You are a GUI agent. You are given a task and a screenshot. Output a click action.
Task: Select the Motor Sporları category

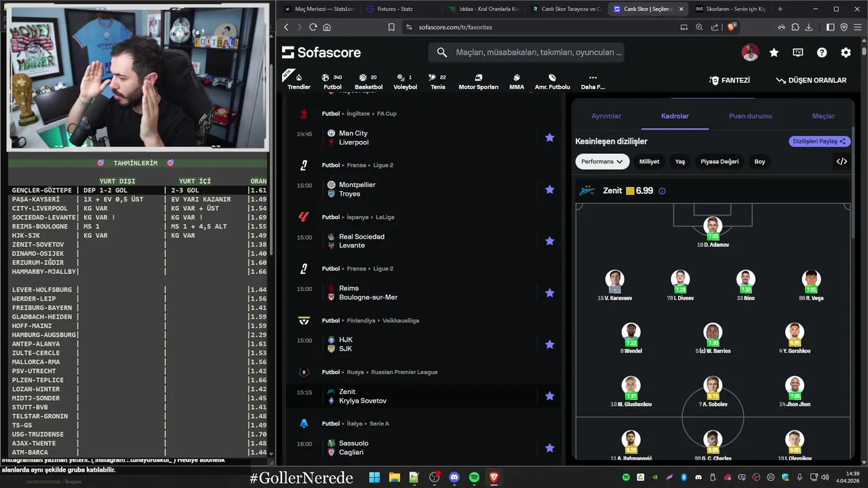(x=478, y=81)
